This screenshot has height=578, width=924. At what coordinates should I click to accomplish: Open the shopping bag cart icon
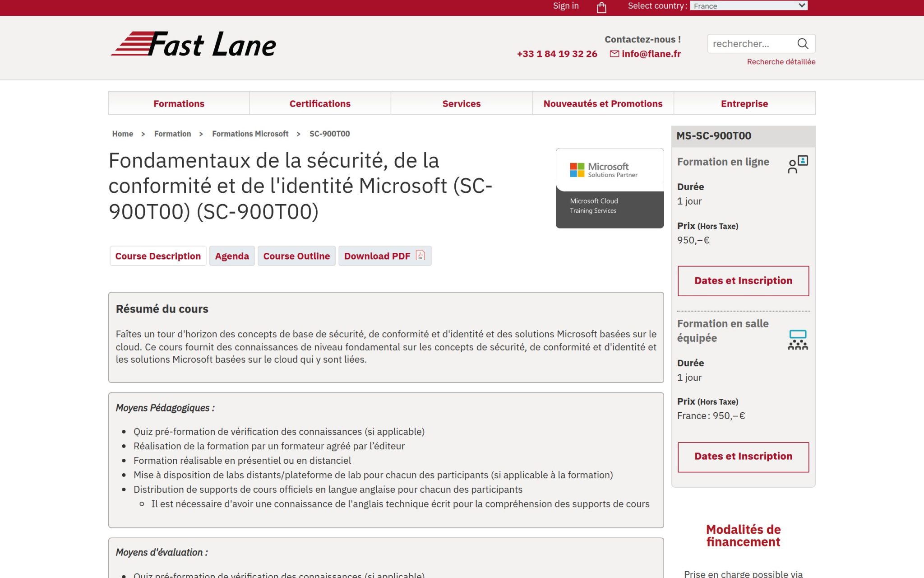601,7
